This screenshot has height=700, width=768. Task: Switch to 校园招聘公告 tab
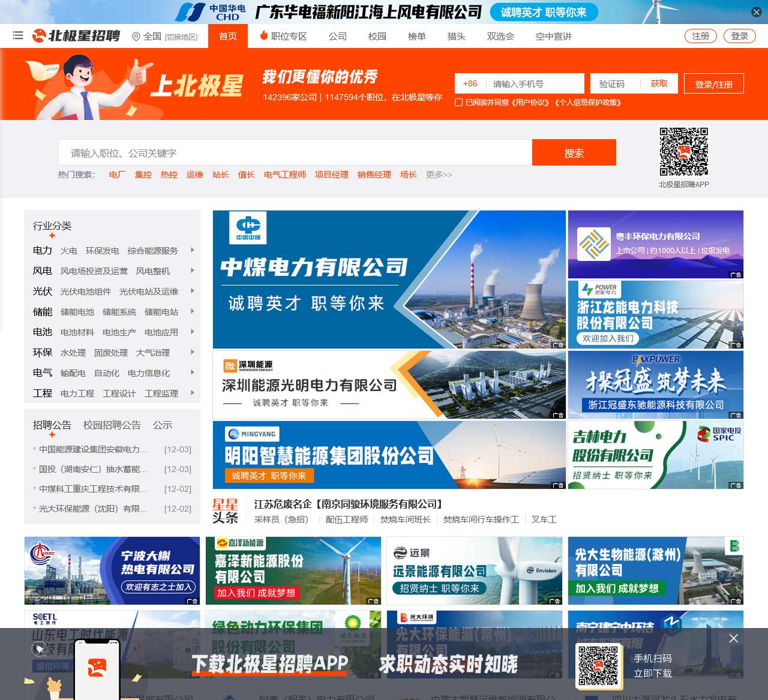pyautogui.click(x=112, y=425)
